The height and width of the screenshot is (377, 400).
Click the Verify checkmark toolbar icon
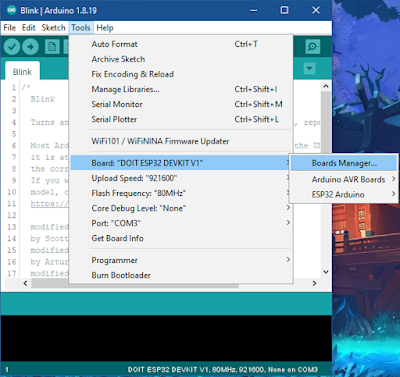[12, 47]
